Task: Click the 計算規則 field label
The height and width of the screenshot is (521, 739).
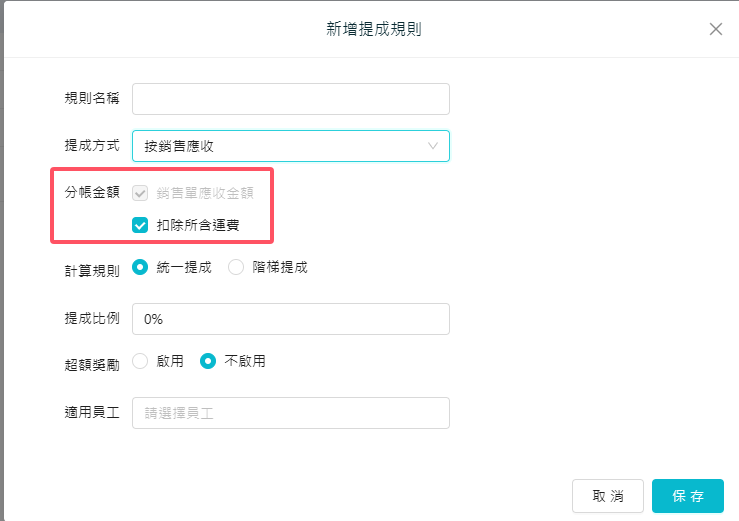Action: 91,269
